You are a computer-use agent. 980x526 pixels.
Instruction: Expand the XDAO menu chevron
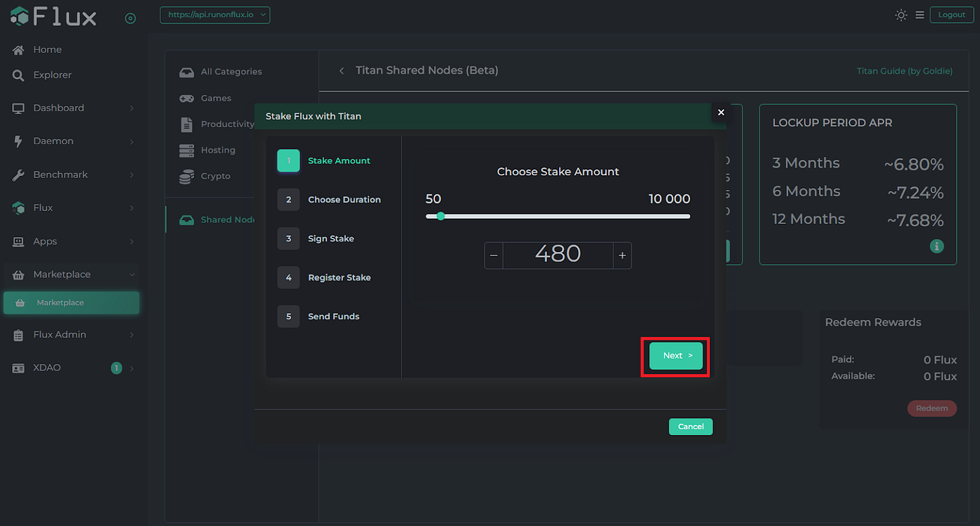coord(132,368)
